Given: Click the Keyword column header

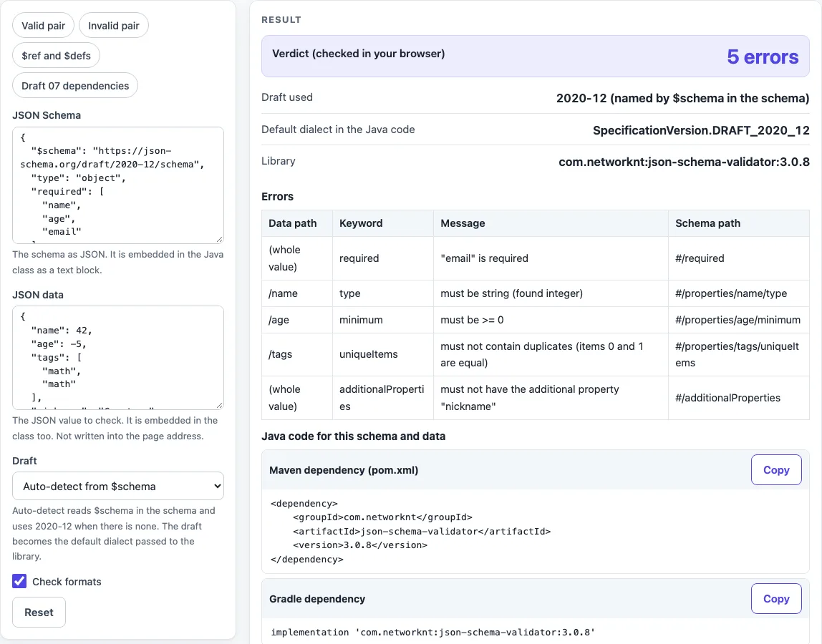Looking at the screenshot, I should pyautogui.click(x=383, y=223).
